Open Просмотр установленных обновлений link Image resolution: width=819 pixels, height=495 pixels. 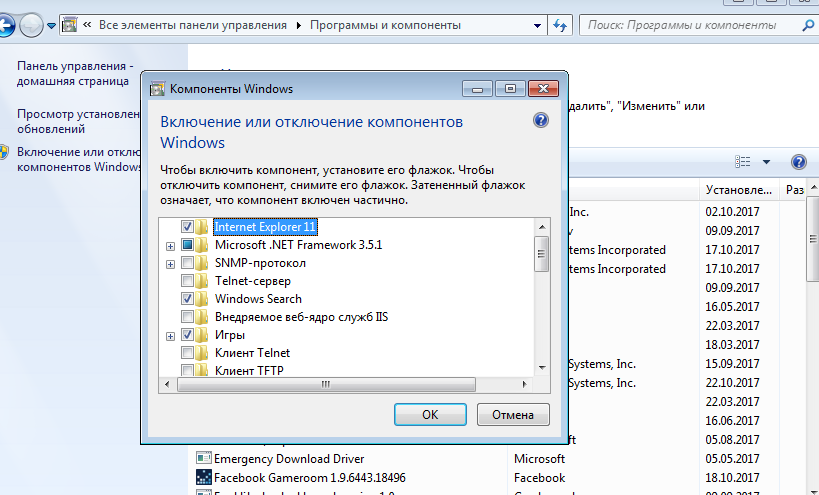point(78,121)
